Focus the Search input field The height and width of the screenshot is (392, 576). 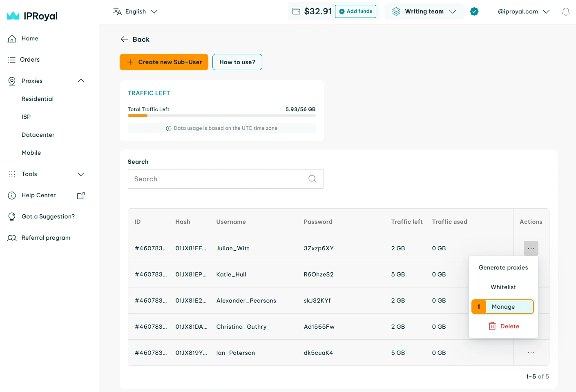(x=226, y=179)
